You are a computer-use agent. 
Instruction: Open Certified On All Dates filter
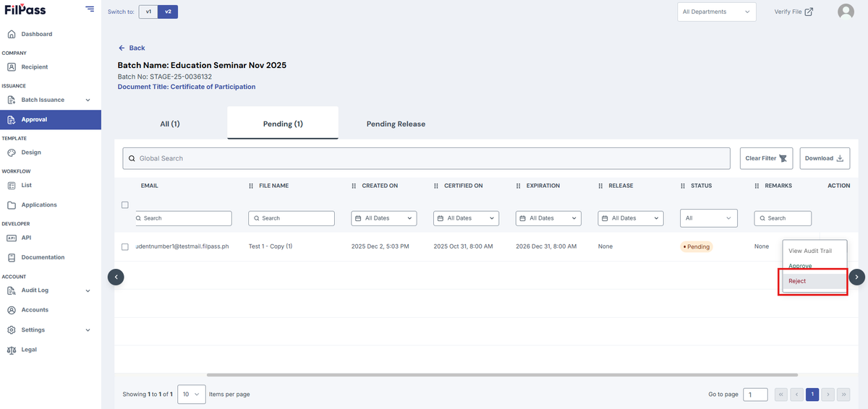click(467, 218)
